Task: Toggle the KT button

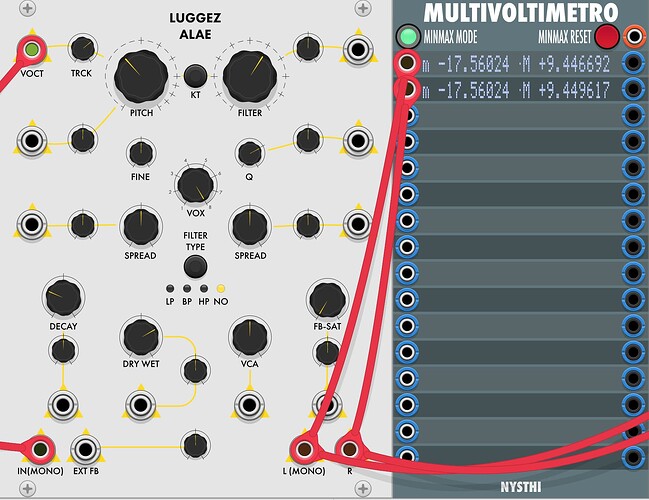Action: point(195,74)
